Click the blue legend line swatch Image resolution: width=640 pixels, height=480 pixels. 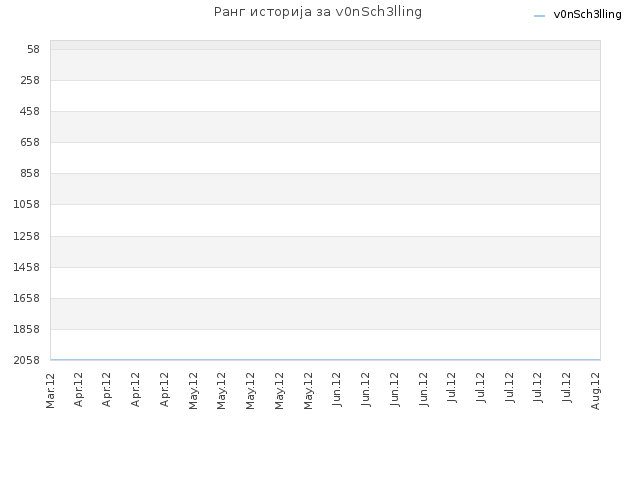(x=539, y=16)
